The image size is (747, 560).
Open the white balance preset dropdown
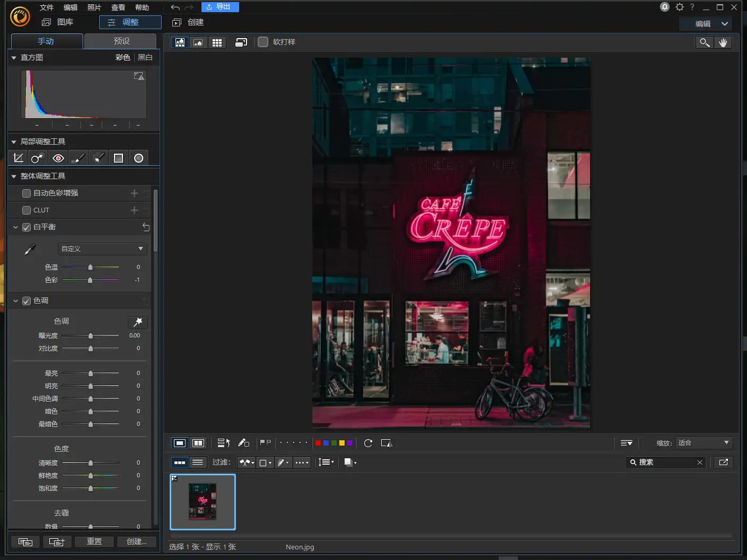[x=102, y=248]
